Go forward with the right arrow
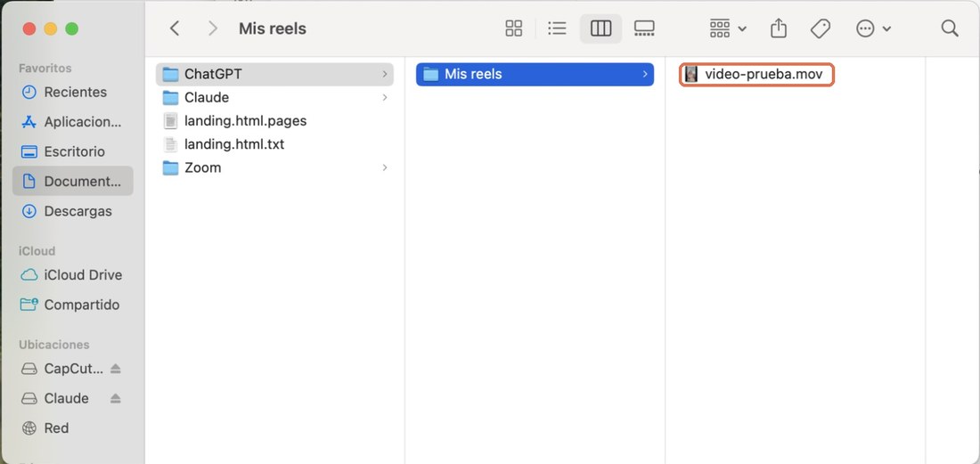 213,28
